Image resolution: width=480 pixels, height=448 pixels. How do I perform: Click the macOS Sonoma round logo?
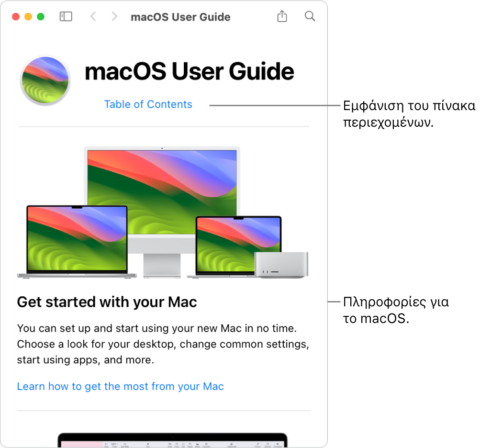point(45,80)
